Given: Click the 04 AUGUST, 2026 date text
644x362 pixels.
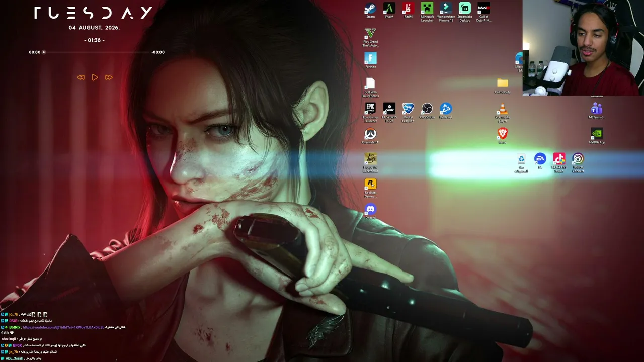Looking at the screenshot, I should point(94,28).
